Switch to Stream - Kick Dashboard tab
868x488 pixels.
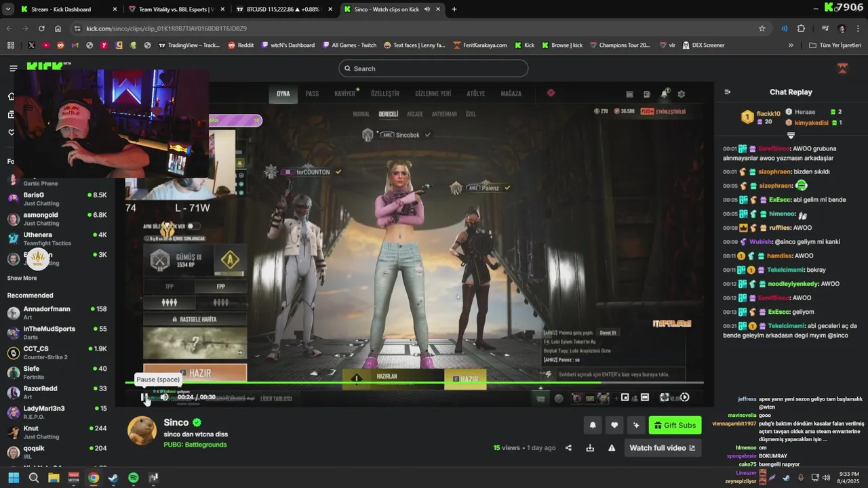[x=68, y=9]
